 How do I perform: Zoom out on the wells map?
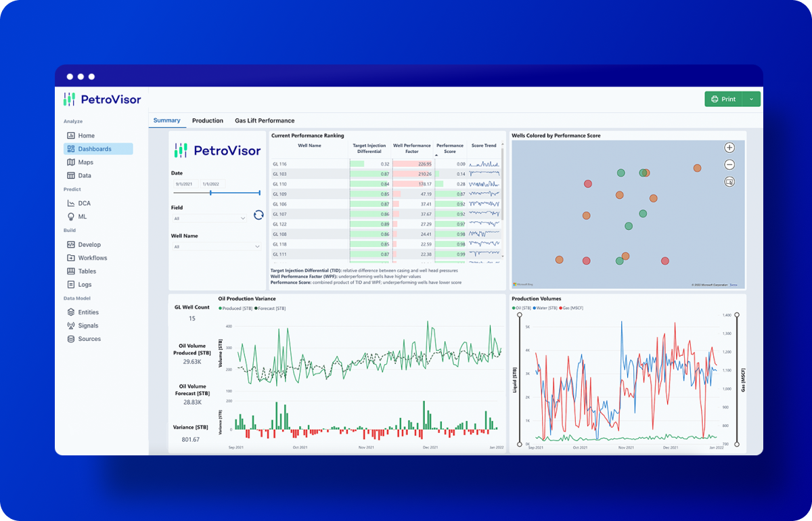coord(729,164)
